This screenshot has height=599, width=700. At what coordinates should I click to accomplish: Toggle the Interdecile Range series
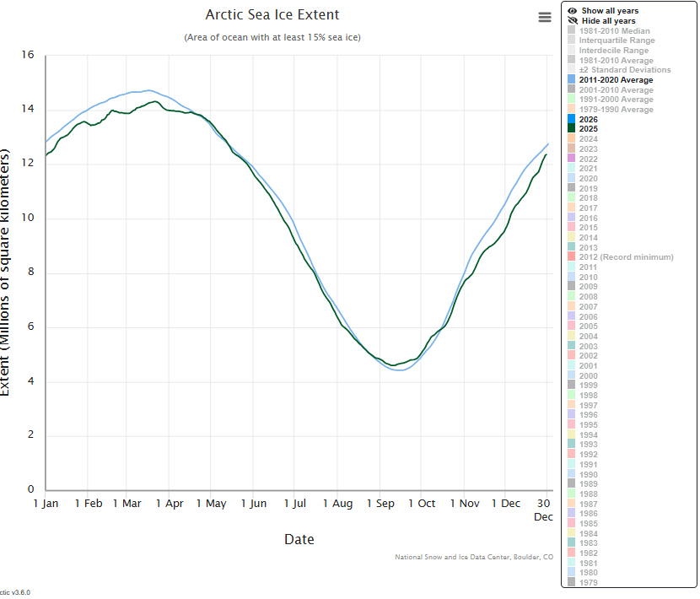(613, 51)
